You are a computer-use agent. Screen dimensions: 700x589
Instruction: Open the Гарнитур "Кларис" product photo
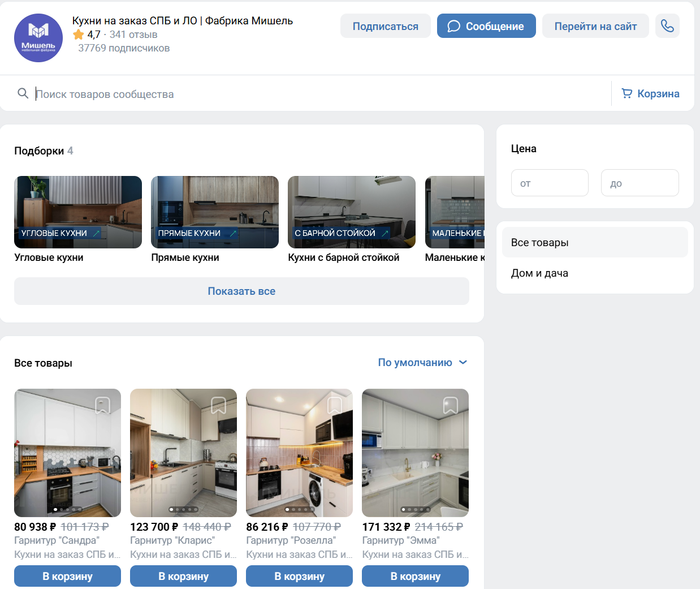point(183,453)
